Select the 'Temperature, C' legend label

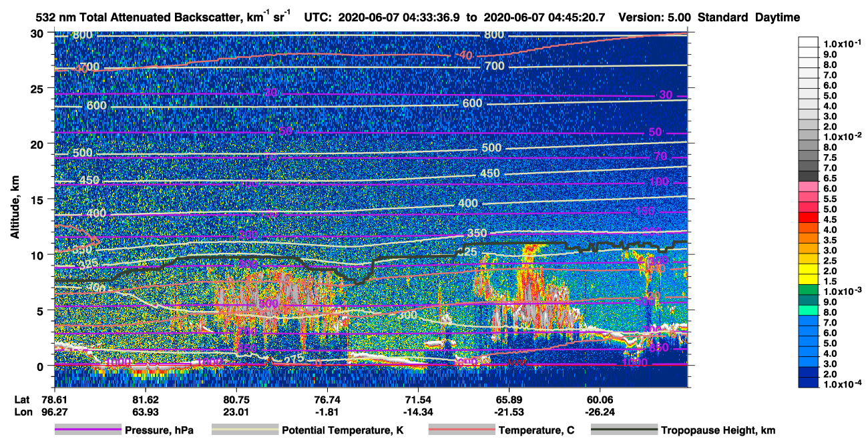click(x=536, y=430)
